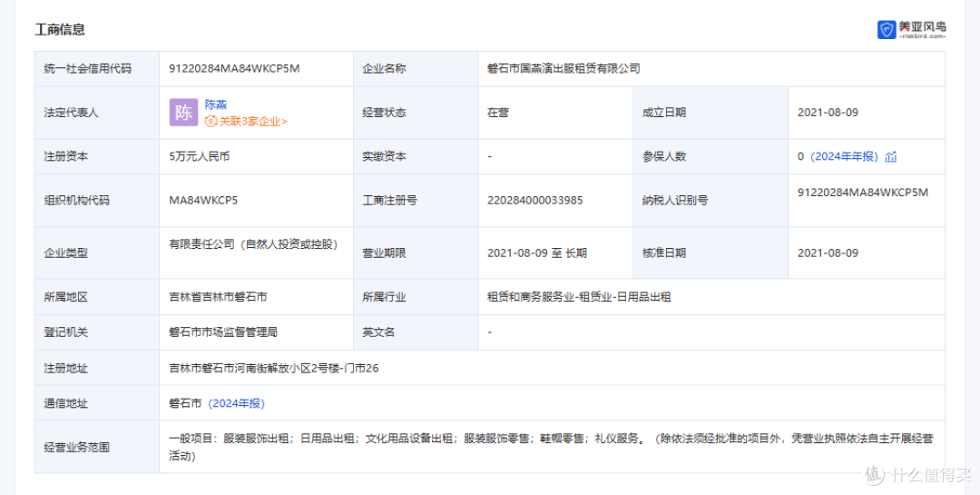Click the 统一社会信用代码 label cell
The image size is (980, 495).
97,69
